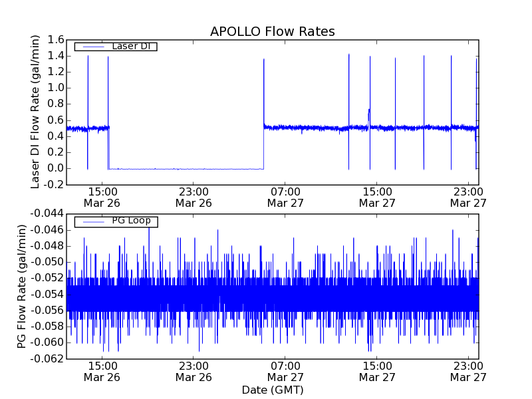The width and height of the screenshot is (532, 399).
Task: Click the 1.4 tick on Laser DI axis
Action: pos(56,56)
